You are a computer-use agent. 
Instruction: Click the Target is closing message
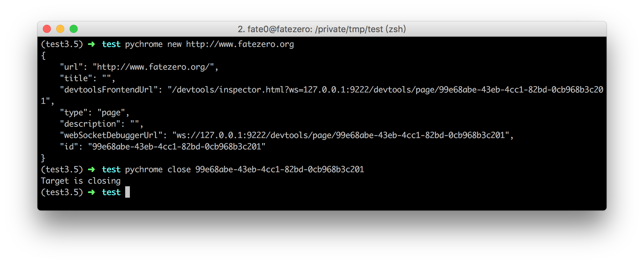click(80, 181)
